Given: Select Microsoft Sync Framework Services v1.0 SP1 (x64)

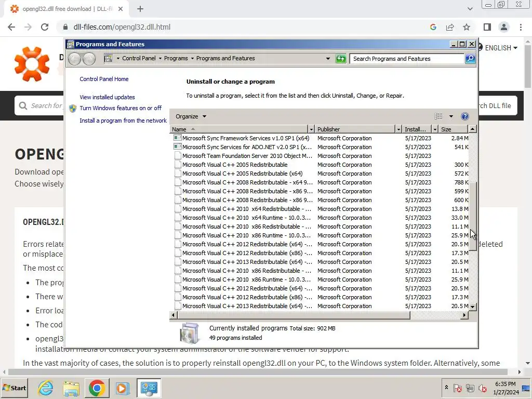Looking at the screenshot, I should (x=319, y=138).
